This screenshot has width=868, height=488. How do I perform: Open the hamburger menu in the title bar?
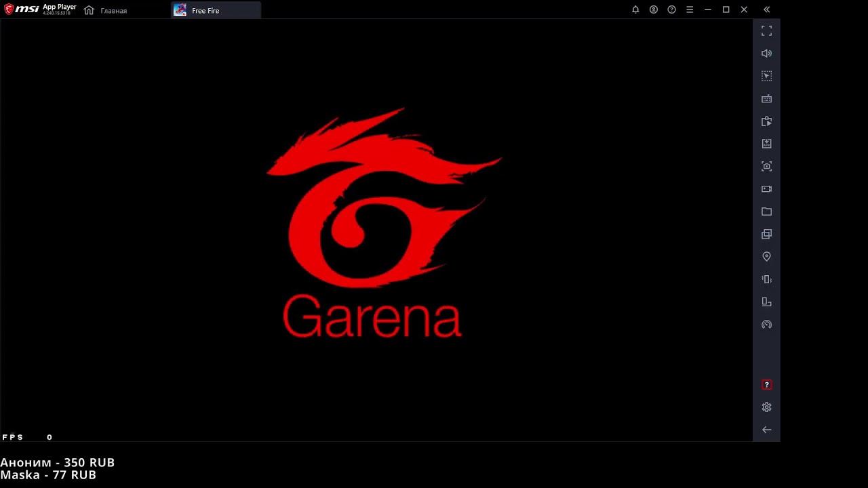pyautogui.click(x=690, y=9)
